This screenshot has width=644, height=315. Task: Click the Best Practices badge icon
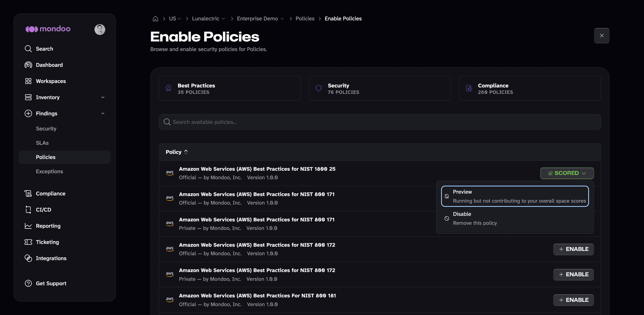tap(169, 88)
